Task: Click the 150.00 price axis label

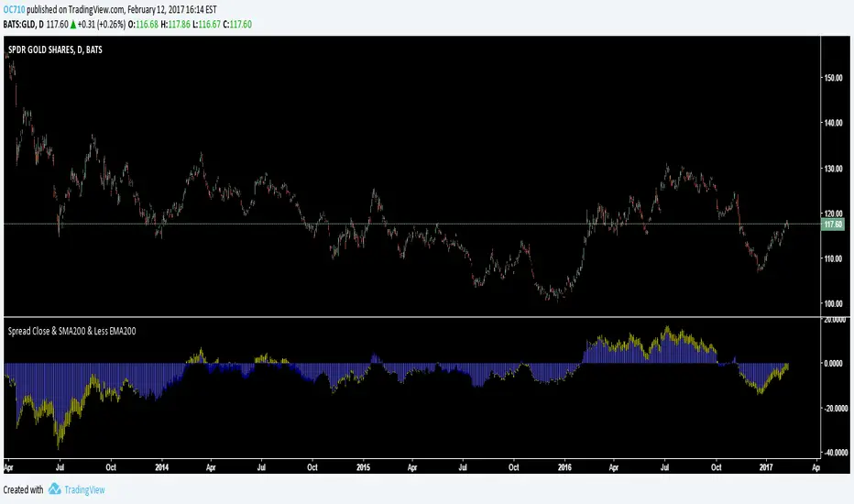Action: tap(833, 78)
